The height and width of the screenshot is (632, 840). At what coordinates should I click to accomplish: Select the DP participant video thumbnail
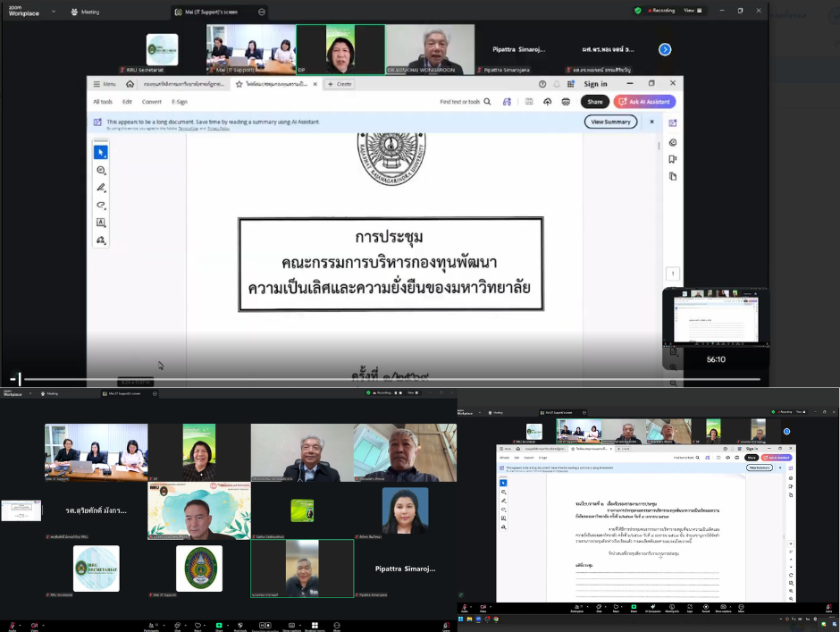pos(340,49)
